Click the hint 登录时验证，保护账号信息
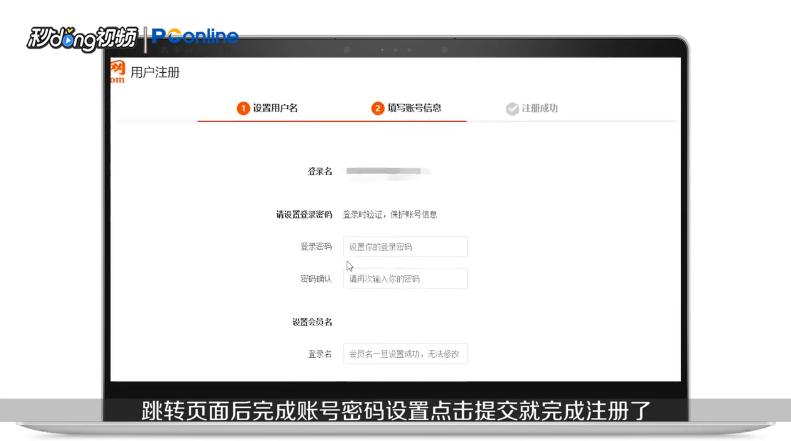 pyautogui.click(x=390, y=214)
